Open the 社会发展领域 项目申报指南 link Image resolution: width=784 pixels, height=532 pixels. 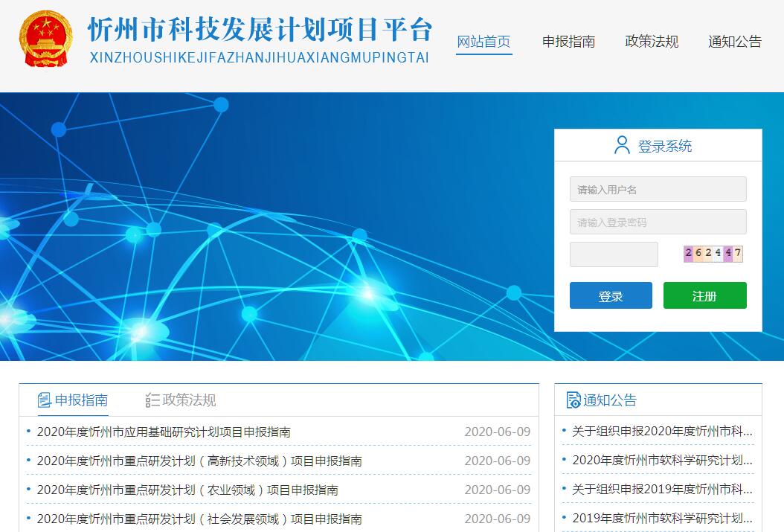tap(199, 519)
